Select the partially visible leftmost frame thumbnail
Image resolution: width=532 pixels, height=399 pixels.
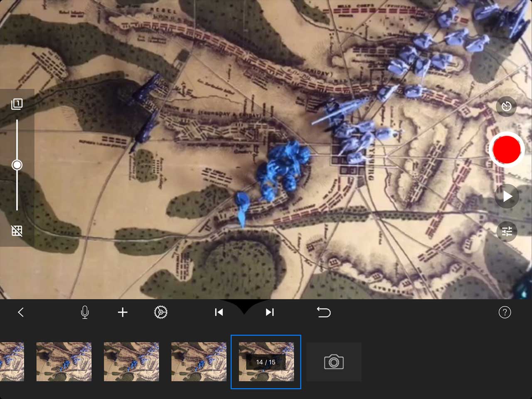click(12, 362)
